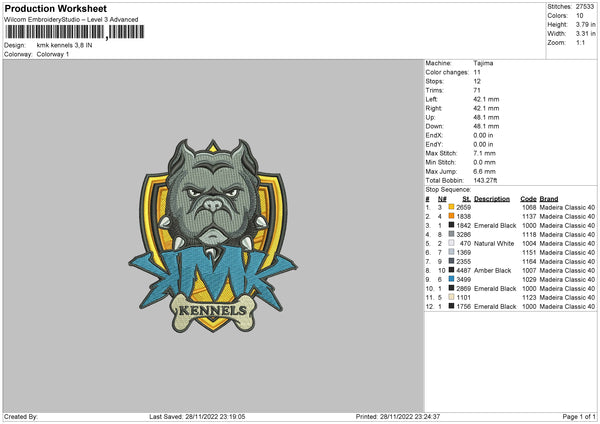
Task: Click the dark slate swatch beside 2355
Action: pyautogui.click(x=451, y=261)
